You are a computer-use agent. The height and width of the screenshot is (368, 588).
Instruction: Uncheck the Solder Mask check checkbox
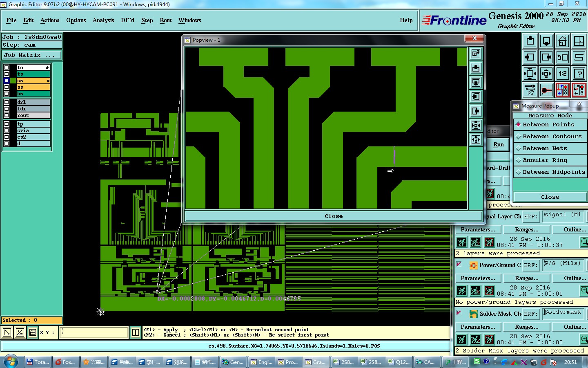pyautogui.click(x=459, y=313)
